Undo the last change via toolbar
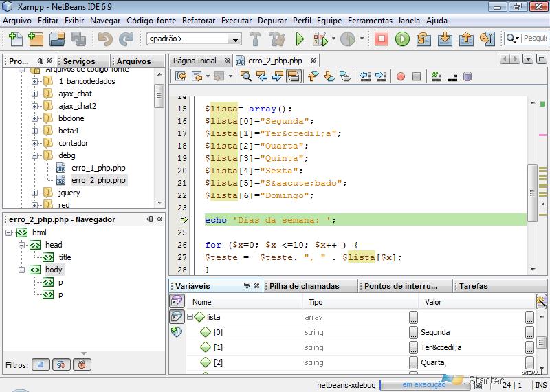The image size is (550, 392). (105, 39)
